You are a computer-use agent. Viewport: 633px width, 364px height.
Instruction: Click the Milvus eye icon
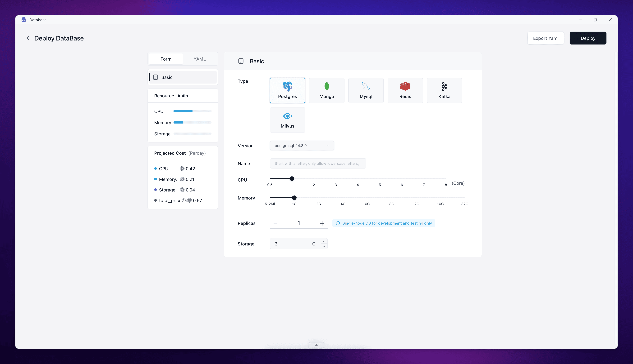pyautogui.click(x=287, y=116)
